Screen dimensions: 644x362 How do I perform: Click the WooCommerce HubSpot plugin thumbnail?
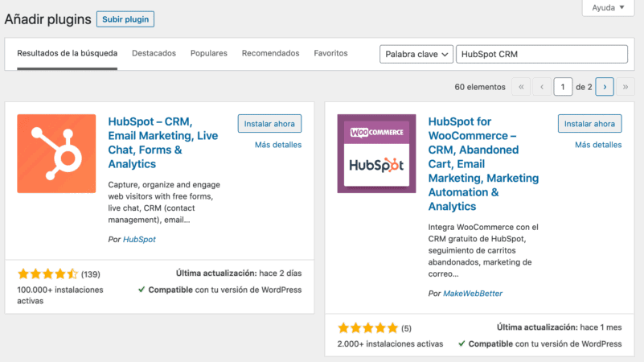[x=376, y=154]
